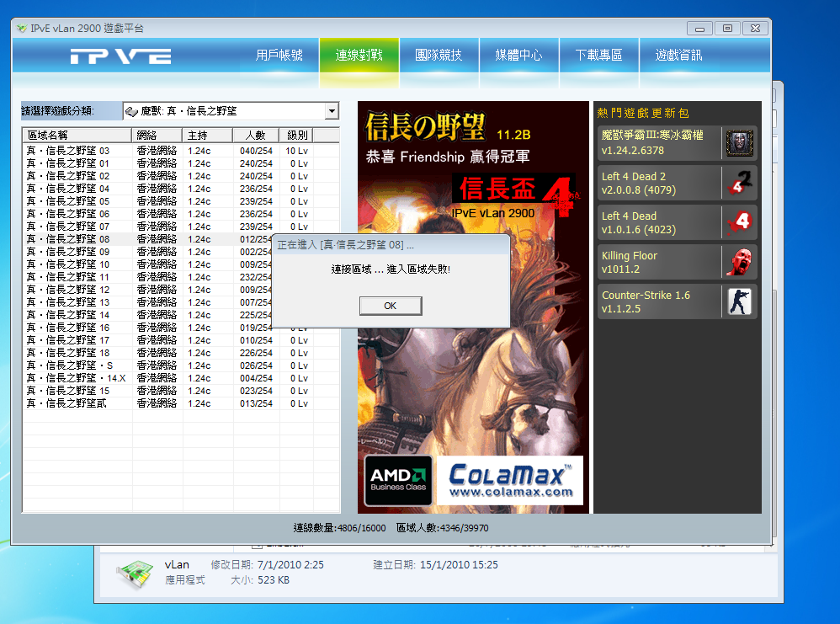Sort by 級別 column header
840x624 pixels.
tap(297, 135)
